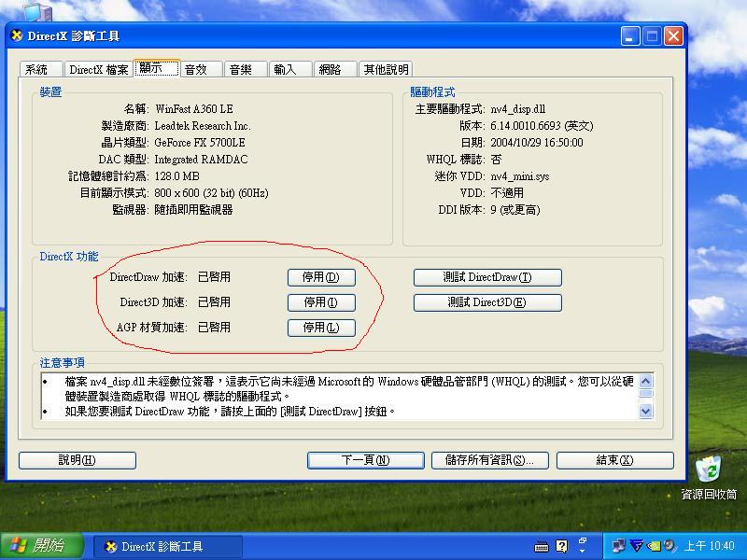Click the keyboard icon on the language bar

(x=542, y=547)
